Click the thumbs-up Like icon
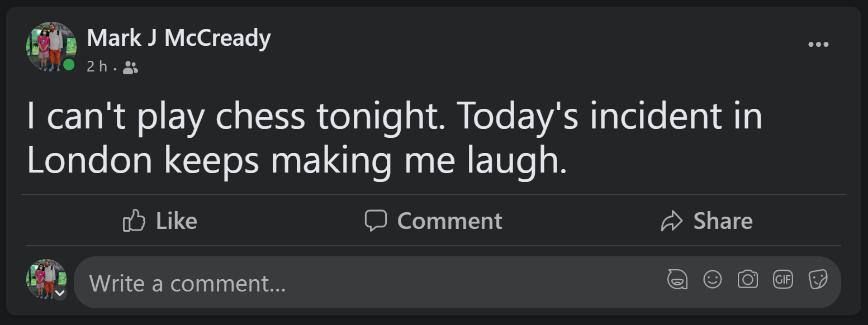868x325 pixels. 134,221
